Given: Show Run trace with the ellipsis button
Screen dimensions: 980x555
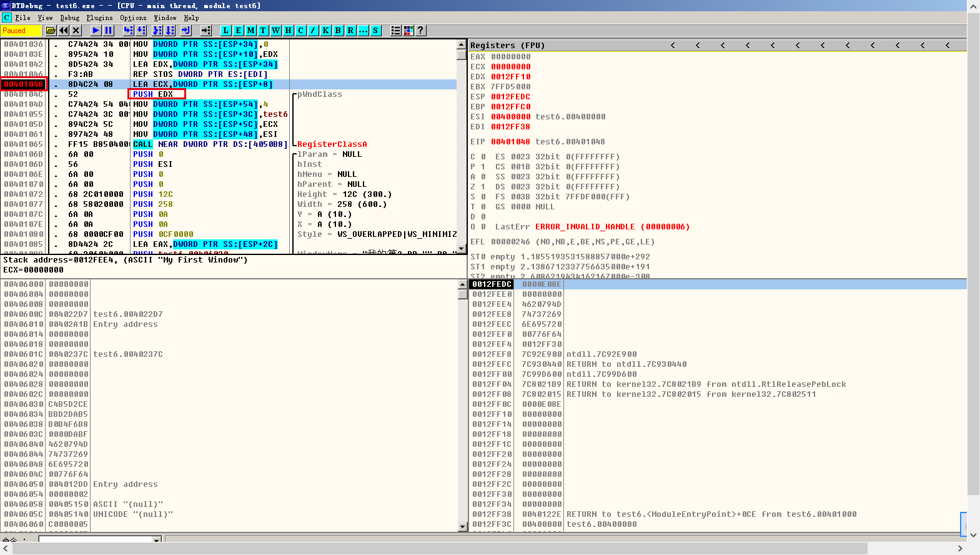Looking at the screenshot, I should point(363,30).
